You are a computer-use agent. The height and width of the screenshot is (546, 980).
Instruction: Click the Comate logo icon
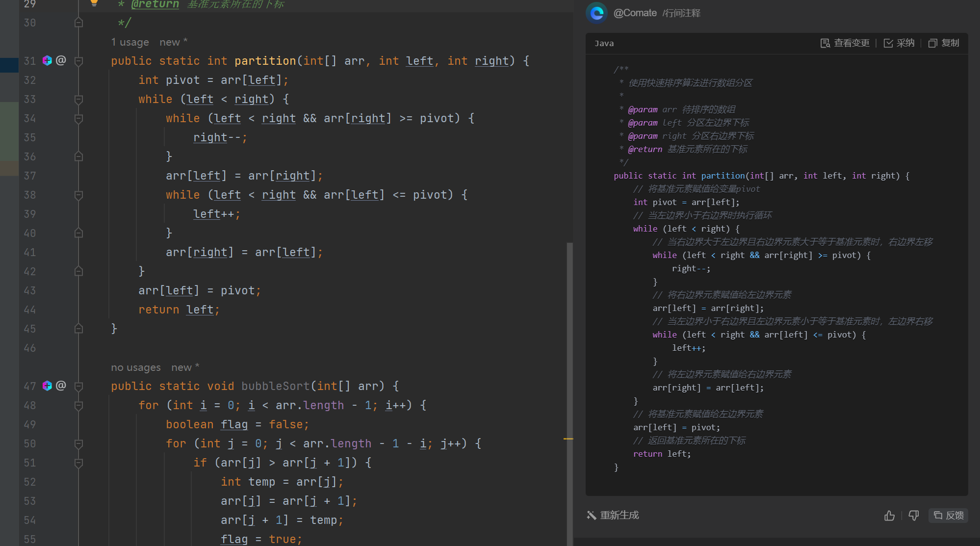(596, 13)
